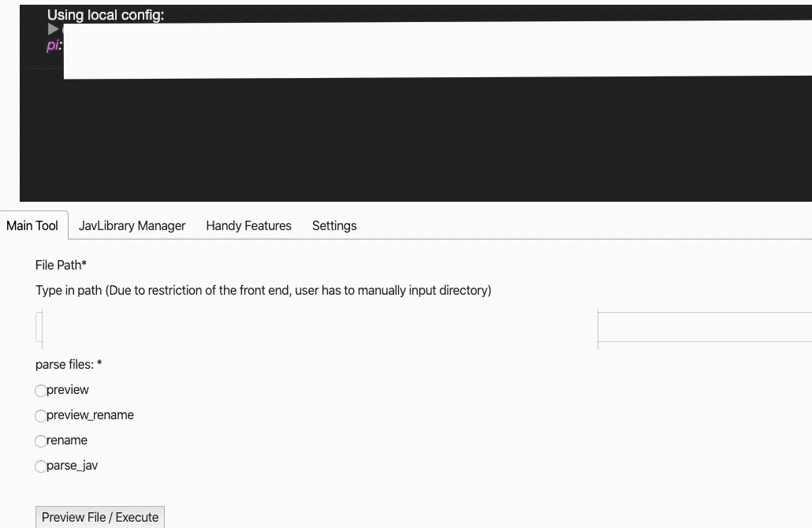Choose the preview_rename radio option
The width and height of the screenshot is (812, 528).
40,415
